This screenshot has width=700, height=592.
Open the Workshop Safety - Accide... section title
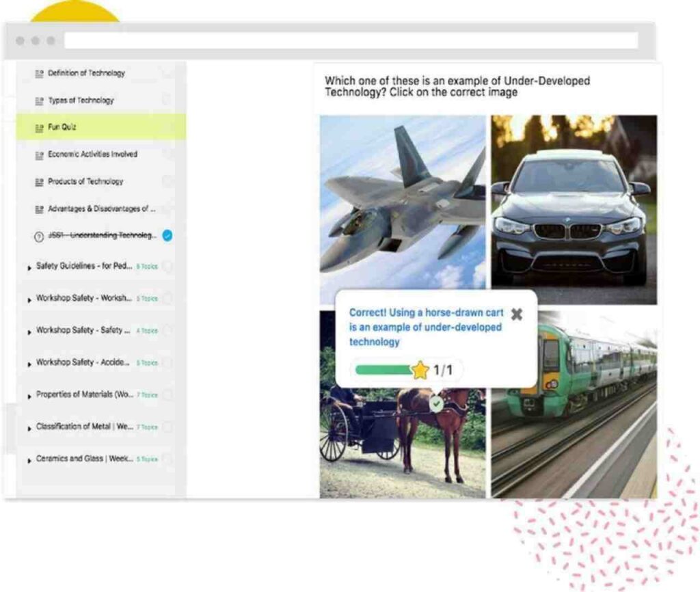point(83,362)
